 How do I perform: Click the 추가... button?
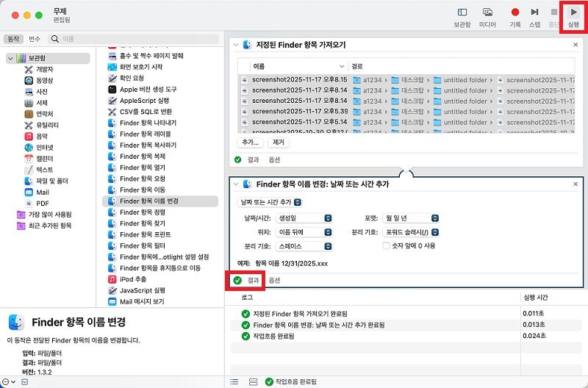point(250,143)
